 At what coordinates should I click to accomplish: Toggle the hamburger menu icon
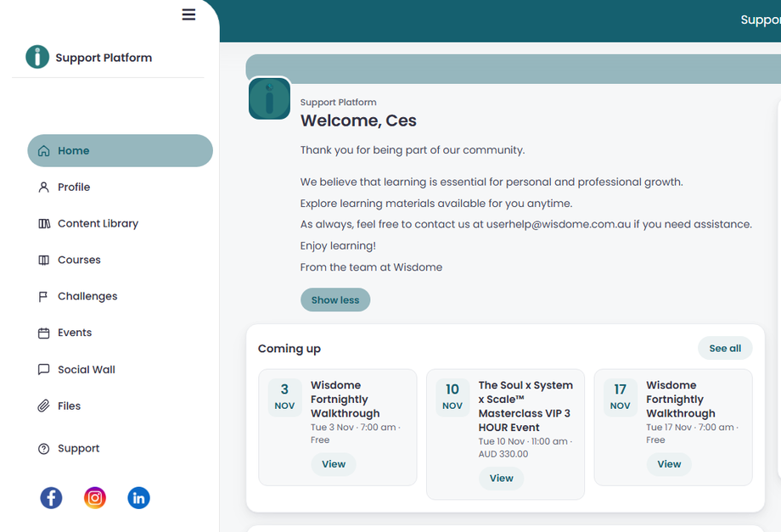[x=188, y=14]
